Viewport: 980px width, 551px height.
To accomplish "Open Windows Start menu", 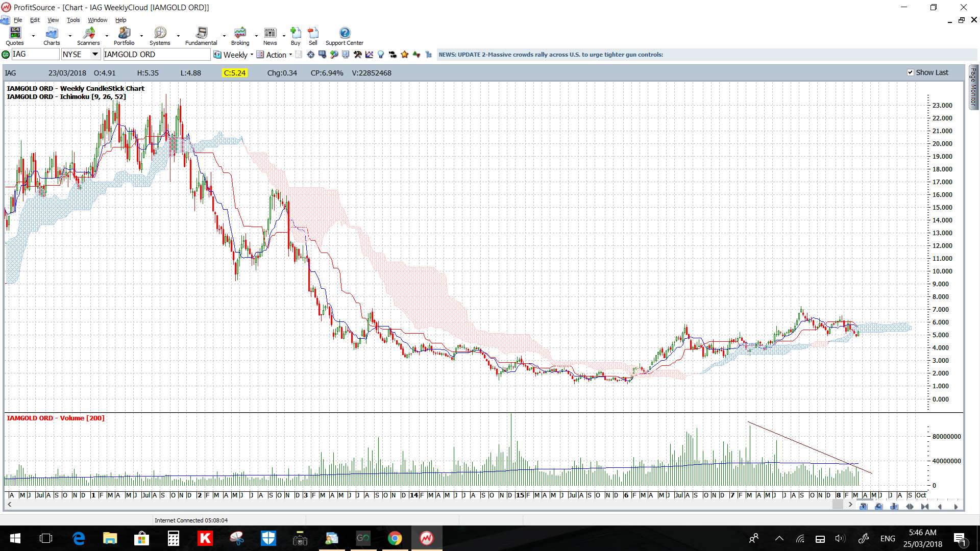I will 15,538.
